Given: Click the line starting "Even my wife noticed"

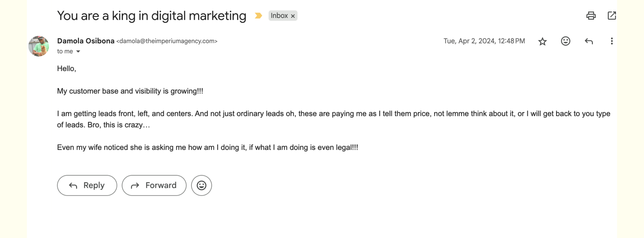Looking at the screenshot, I should pos(208,147).
